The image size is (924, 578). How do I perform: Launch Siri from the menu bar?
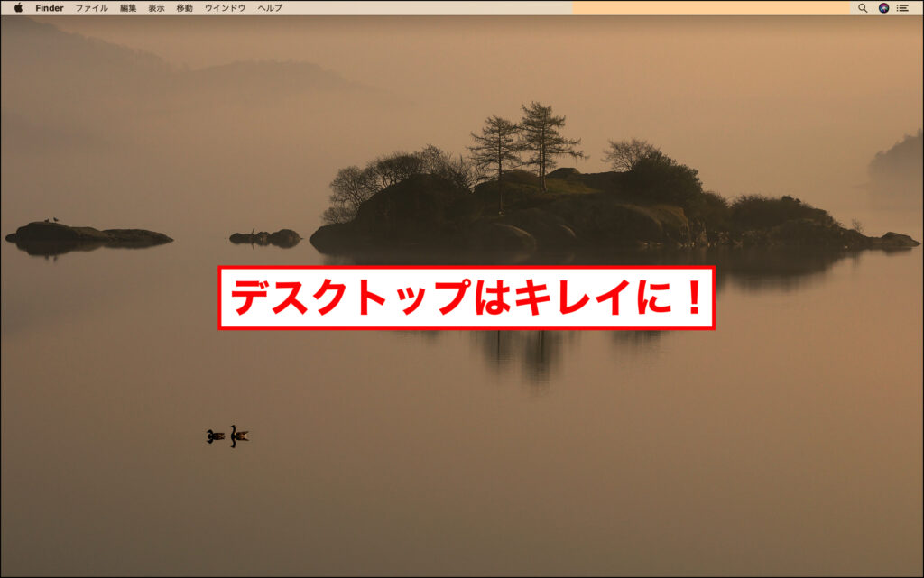883,7
